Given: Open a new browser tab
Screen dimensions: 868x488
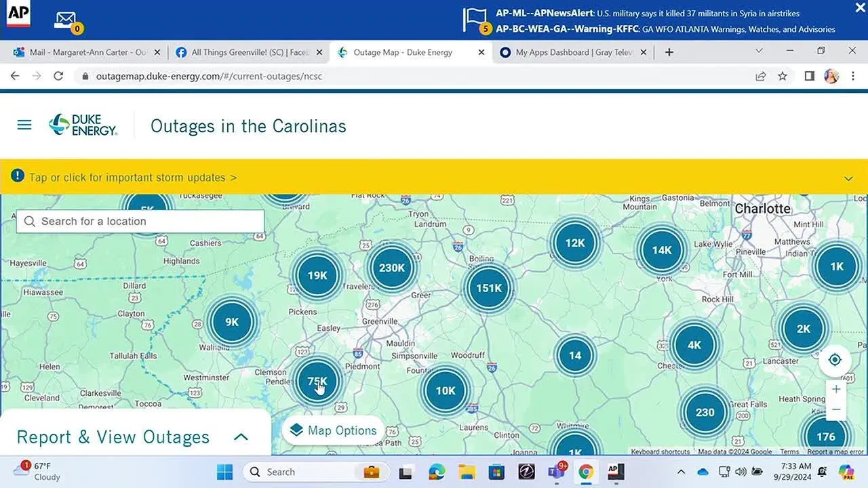Looking at the screenshot, I should [x=669, y=52].
